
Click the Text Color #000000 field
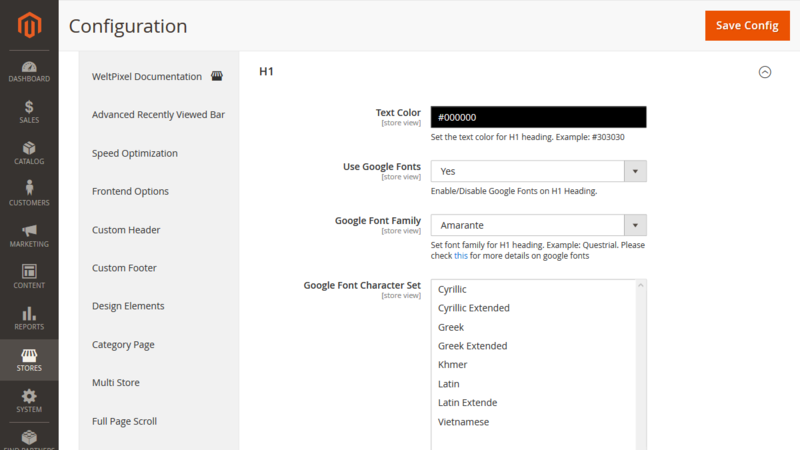(x=538, y=117)
